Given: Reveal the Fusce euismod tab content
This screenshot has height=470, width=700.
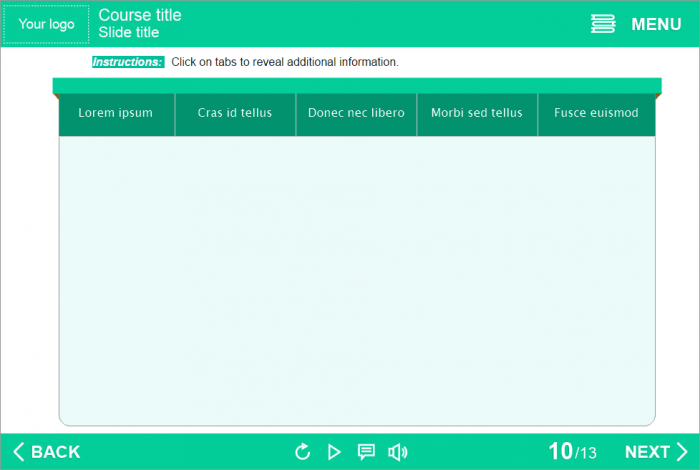Looking at the screenshot, I should pos(596,113).
